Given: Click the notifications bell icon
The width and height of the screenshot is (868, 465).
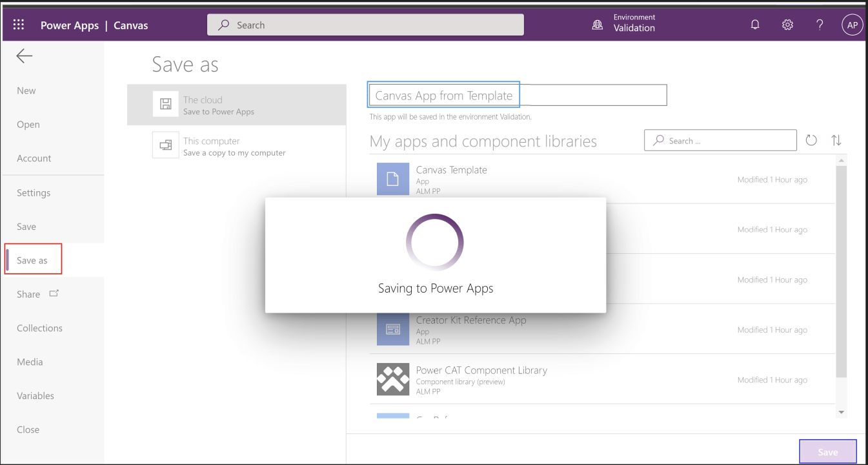Looking at the screenshot, I should 754,24.
